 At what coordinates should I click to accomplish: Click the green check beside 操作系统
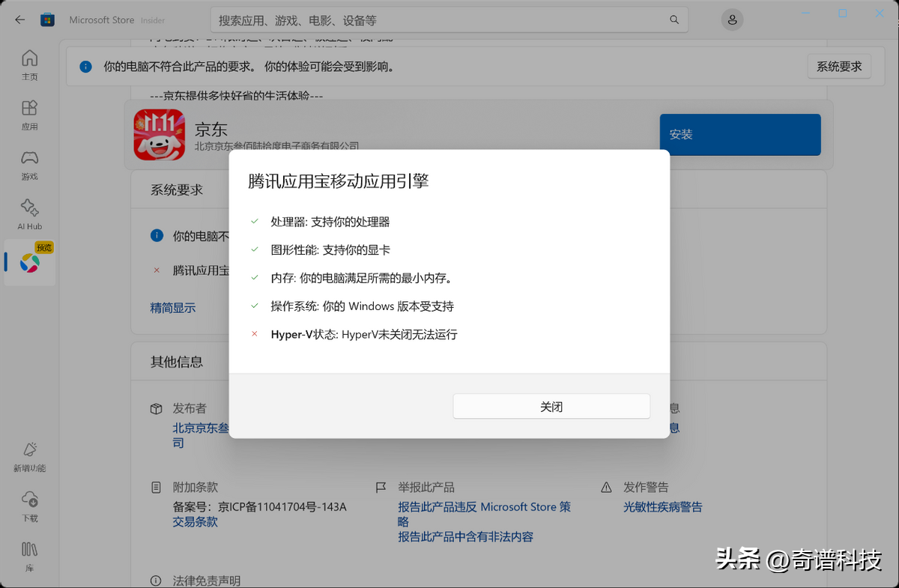tap(255, 306)
